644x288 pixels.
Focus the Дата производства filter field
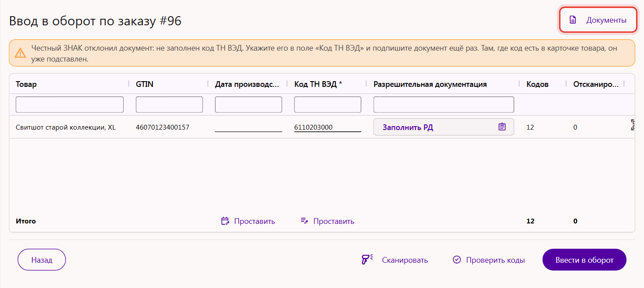coord(249,105)
